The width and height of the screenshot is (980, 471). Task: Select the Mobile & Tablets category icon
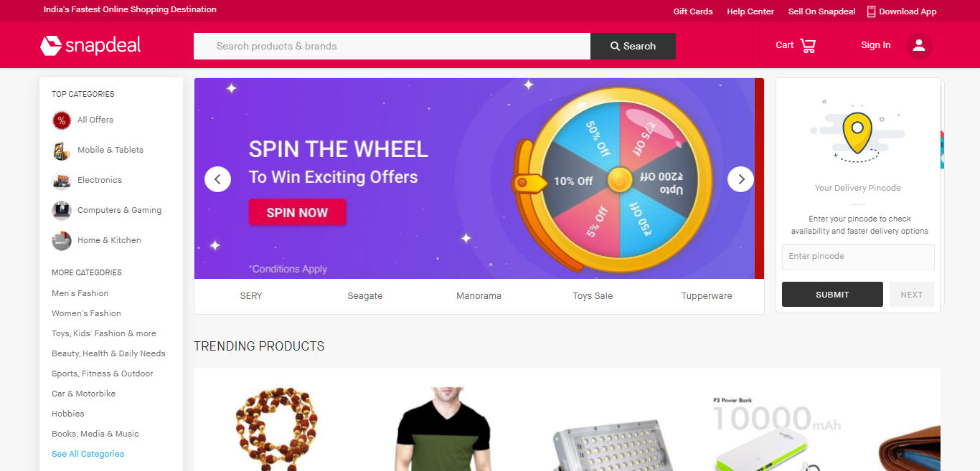pos(62,151)
